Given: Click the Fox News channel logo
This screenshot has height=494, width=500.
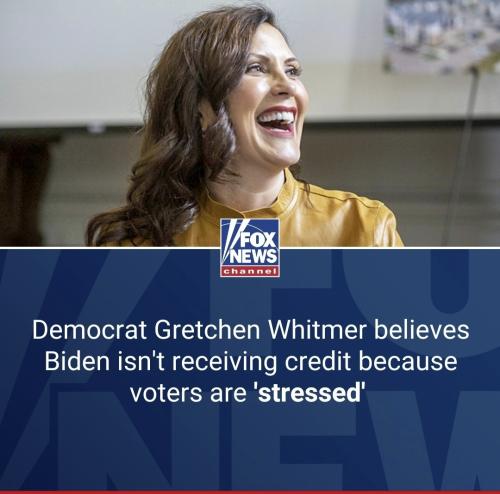Looking at the screenshot, I should [250, 248].
